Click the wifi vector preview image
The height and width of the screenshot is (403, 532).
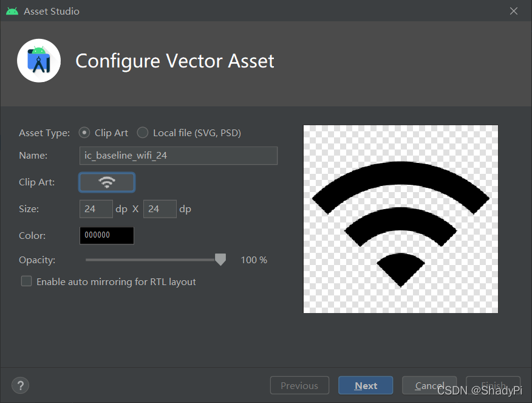click(x=401, y=219)
